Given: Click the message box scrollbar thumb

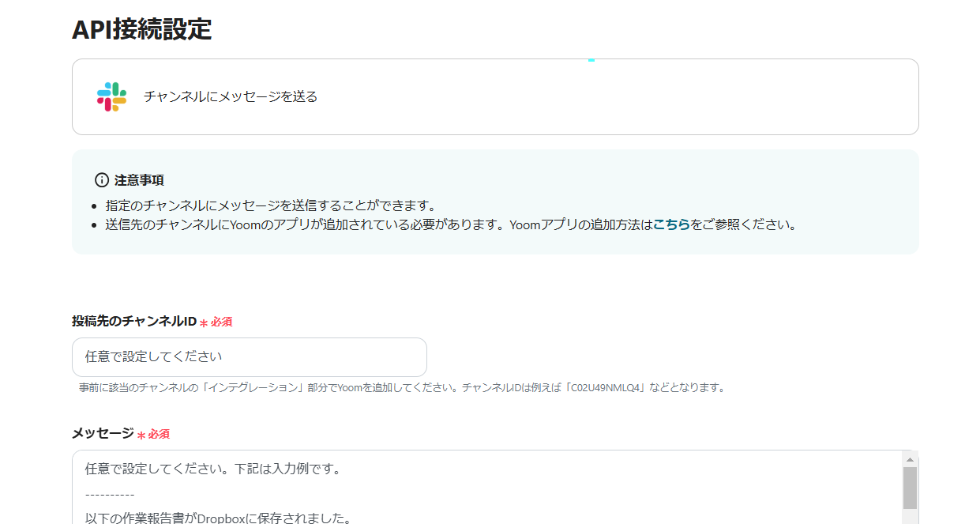Looking at the screenshot, I should coord(910,488).
